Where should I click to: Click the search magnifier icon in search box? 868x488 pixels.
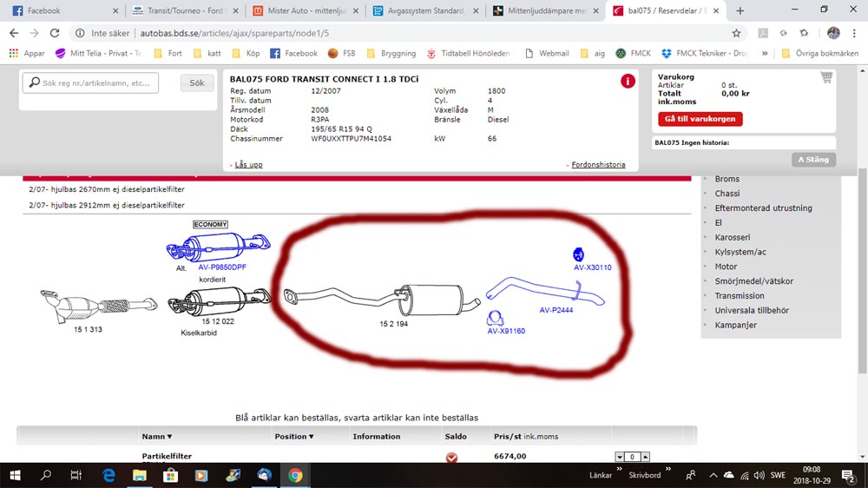tap(35, 82)
